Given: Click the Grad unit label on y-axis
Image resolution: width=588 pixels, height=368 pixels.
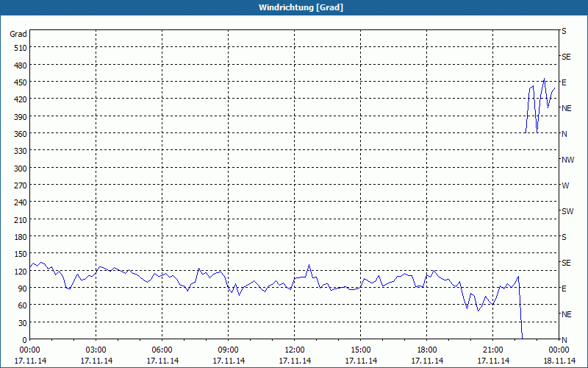Looking at the screenshot, I should pos(18,34).
